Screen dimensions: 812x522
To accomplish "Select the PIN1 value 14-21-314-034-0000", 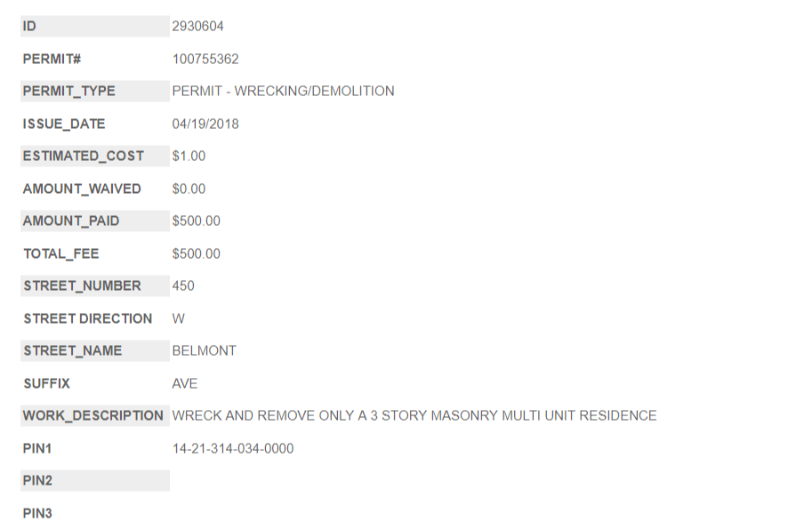I will [233, 448].
